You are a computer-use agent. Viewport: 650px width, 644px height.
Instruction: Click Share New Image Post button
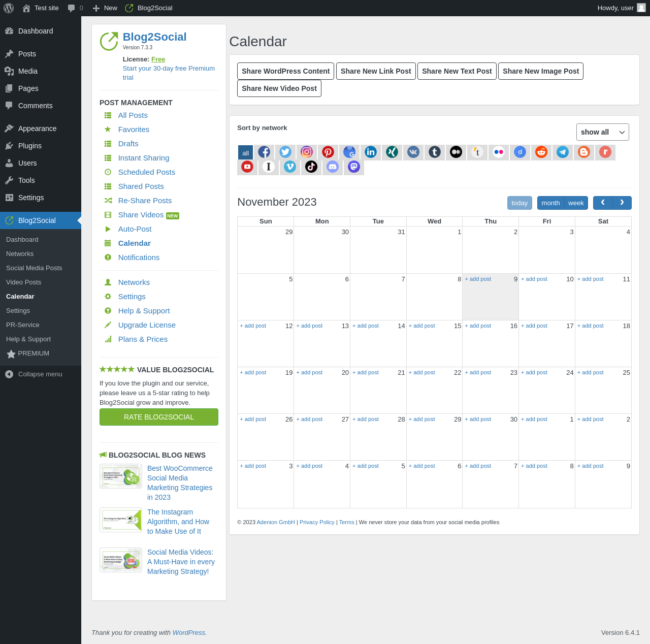(x=541, y=71)
